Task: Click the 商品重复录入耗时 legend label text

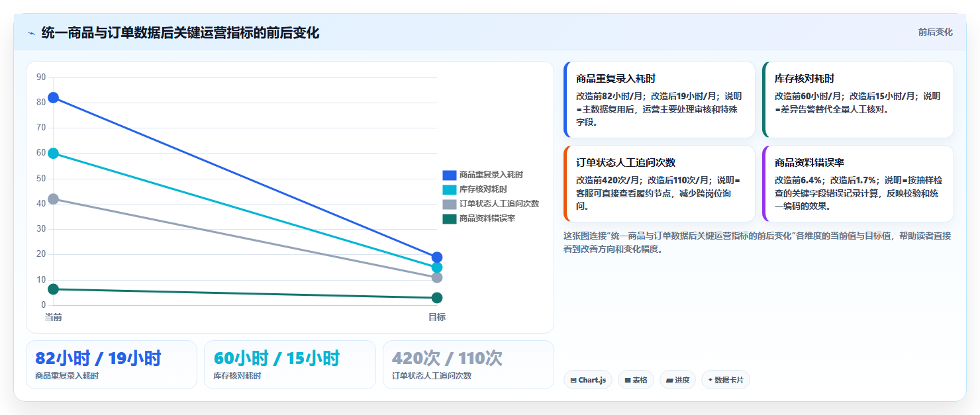Action: click(x=491, y=175)
